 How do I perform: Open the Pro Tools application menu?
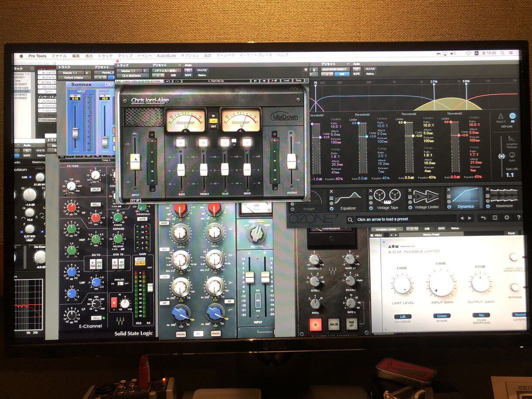pos(38,56)
